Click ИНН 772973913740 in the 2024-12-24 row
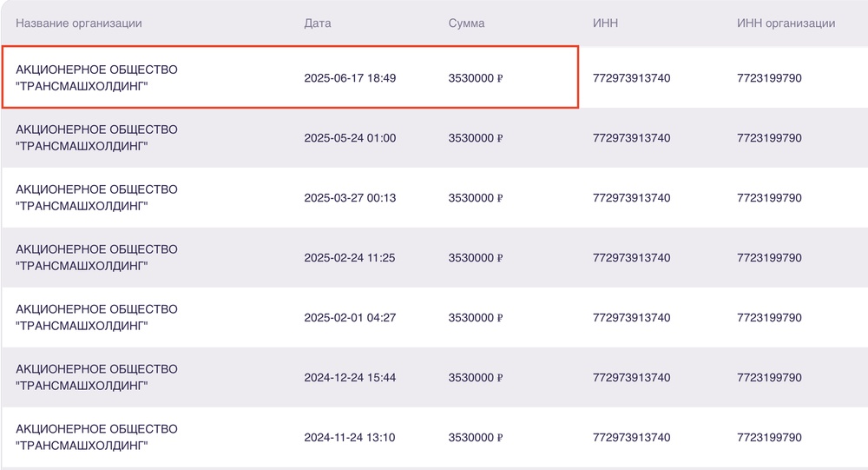The width and height of the screenshot is (868, 470). 631,378
